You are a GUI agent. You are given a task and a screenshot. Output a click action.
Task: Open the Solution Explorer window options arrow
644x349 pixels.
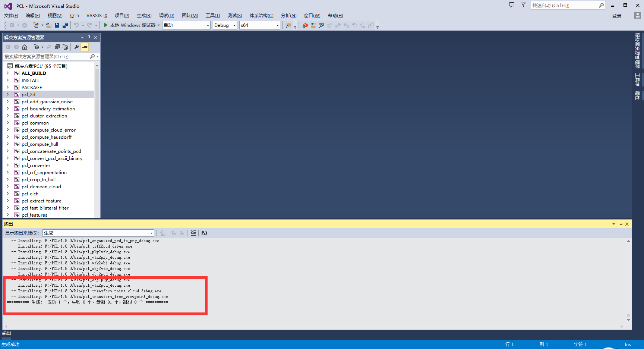point(82,38)
